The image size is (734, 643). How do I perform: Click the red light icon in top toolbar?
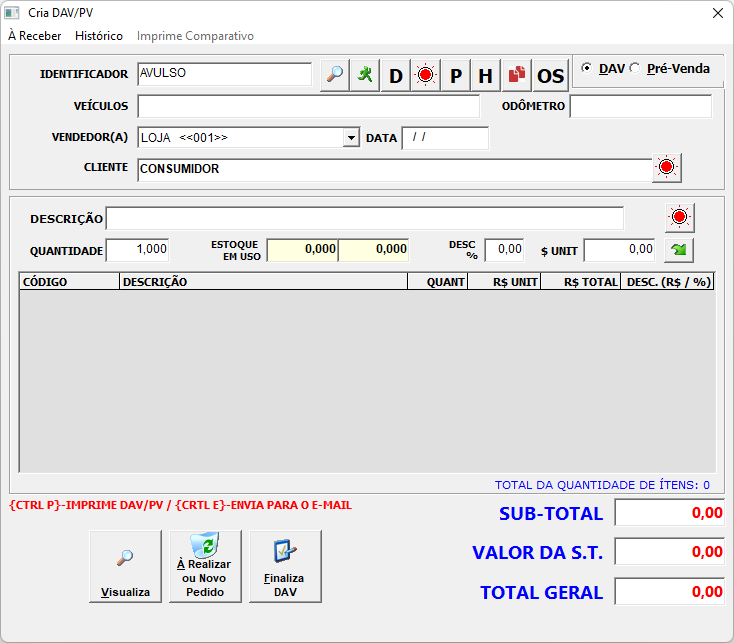point(426,75)
